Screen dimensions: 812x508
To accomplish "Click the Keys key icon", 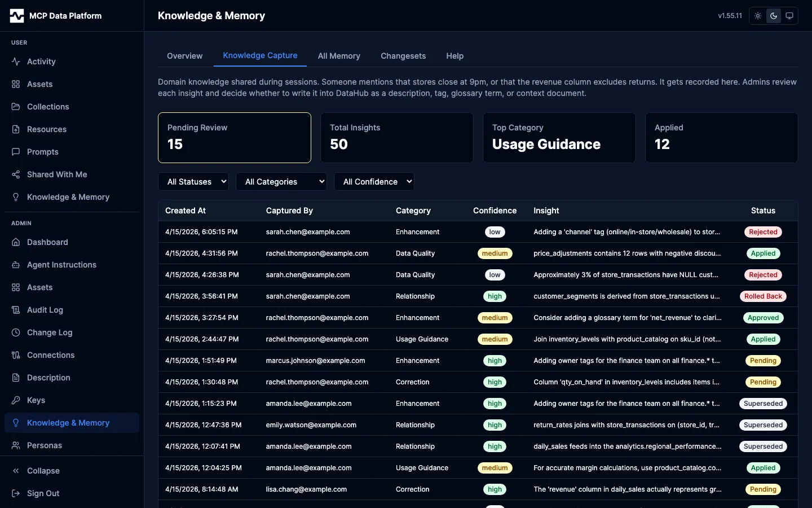I will (16, 400).
